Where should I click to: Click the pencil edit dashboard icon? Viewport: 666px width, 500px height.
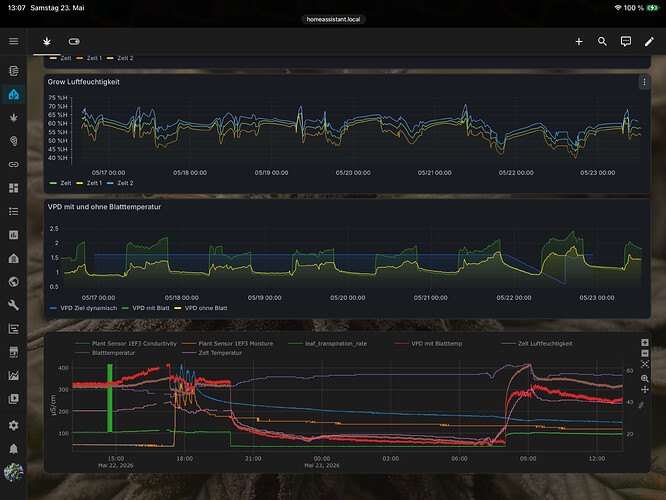649,41
